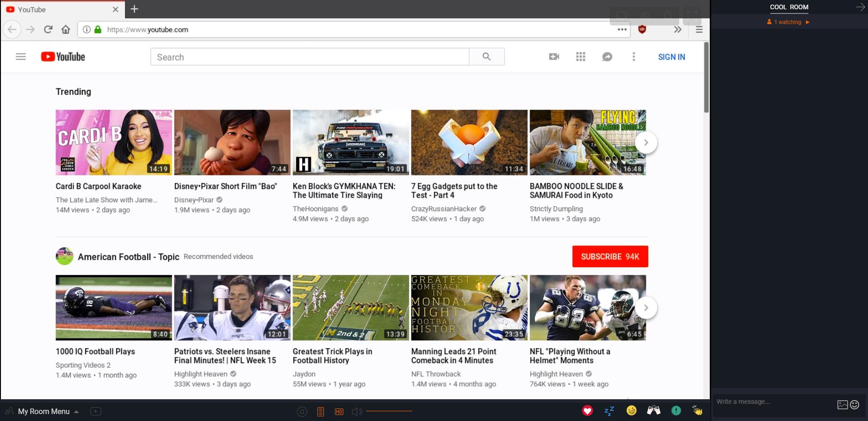Send a heart reaction
This screenshot has height=421, width=868.
587,411
